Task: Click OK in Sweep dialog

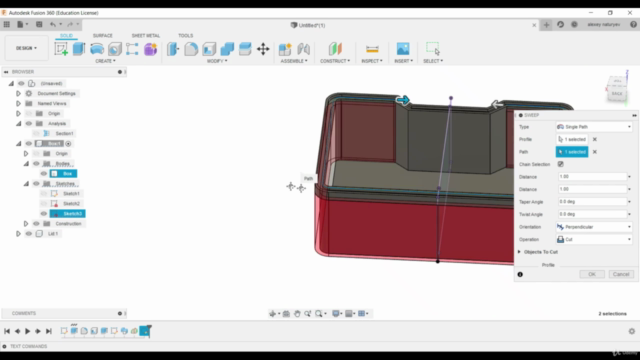Action: pyautogui.click(x=592, y=274)
